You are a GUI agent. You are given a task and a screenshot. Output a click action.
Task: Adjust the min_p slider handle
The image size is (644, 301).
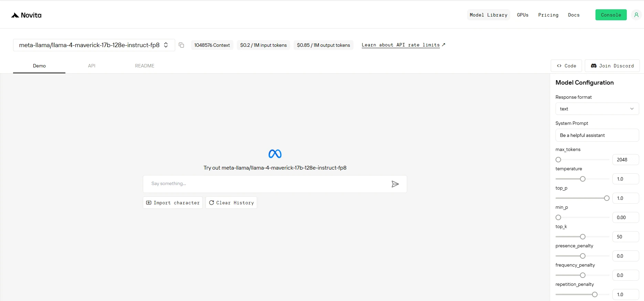point(558,217)
